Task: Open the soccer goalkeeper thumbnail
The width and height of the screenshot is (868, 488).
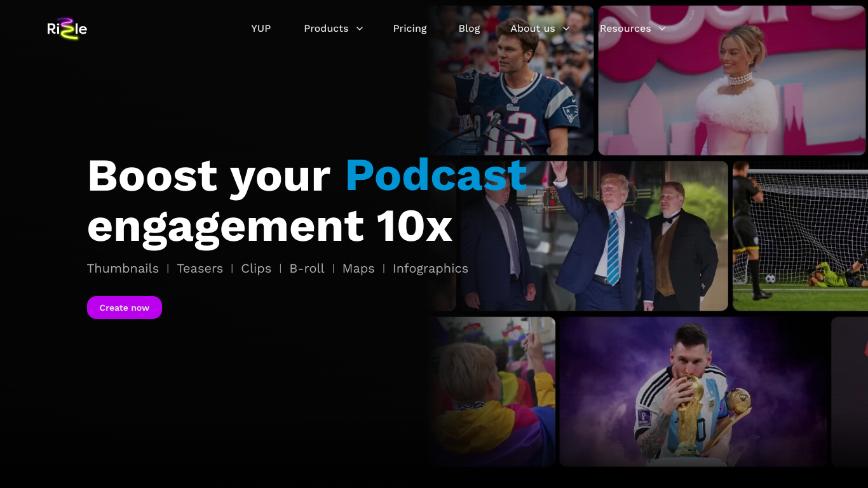Action: (x=800, y=236)
